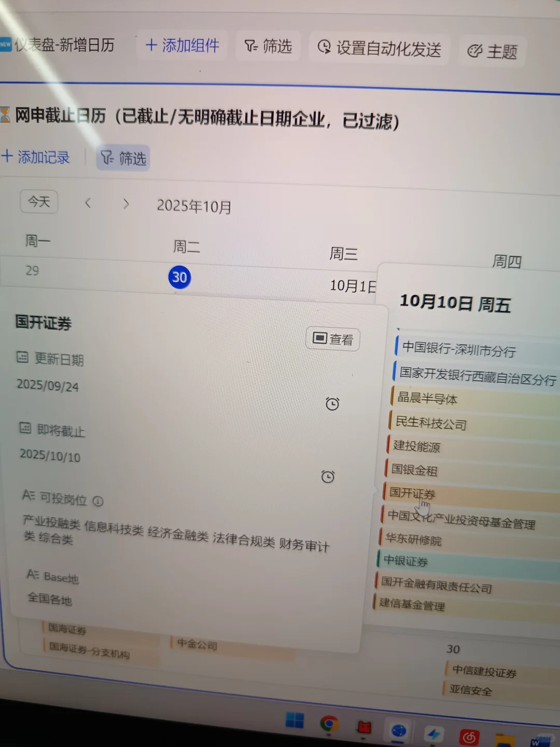Select date 29 in the calendar
This screenshot has width=560, height=747.
32,270
